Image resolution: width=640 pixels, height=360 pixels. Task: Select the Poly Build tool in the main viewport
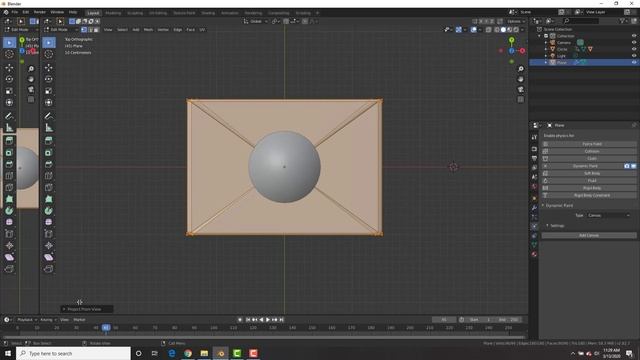(x=49, y=199)
